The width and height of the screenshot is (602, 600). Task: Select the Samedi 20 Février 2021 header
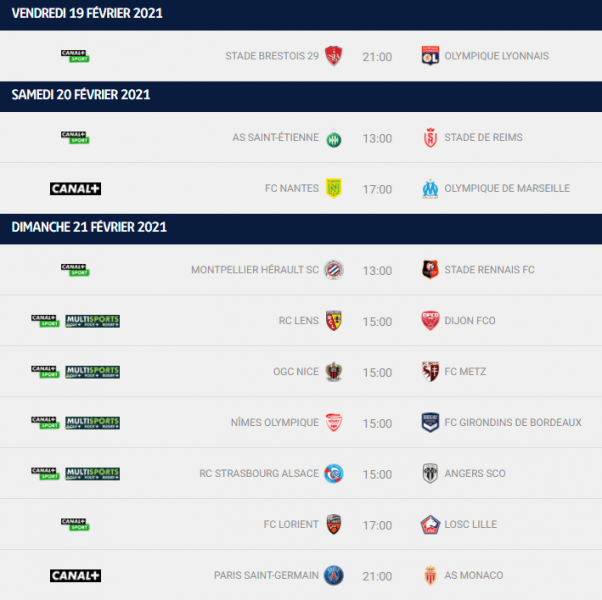click(81, 95)
